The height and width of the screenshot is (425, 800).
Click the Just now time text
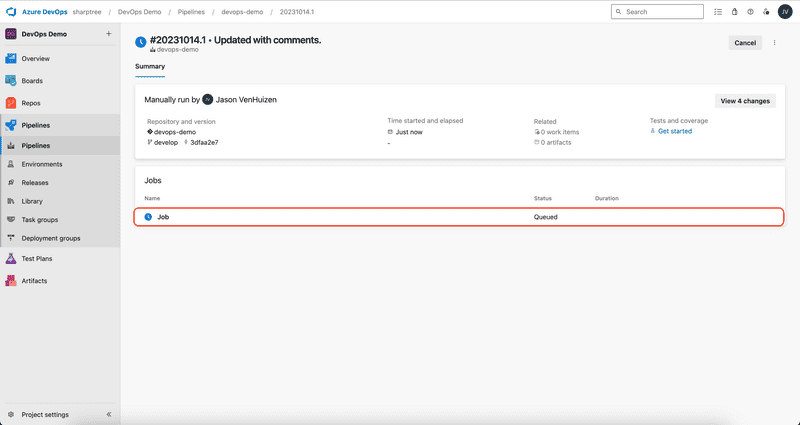pyautogui.click(x=409, y=132)
